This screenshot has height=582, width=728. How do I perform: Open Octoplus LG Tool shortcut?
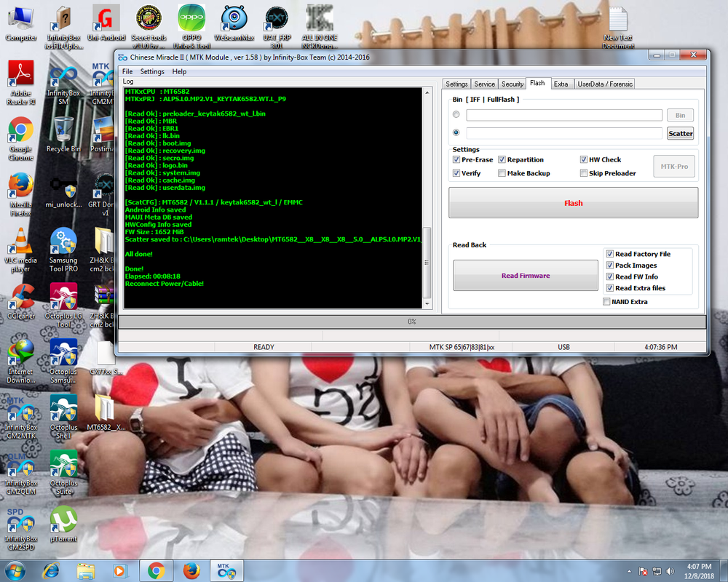63,306
